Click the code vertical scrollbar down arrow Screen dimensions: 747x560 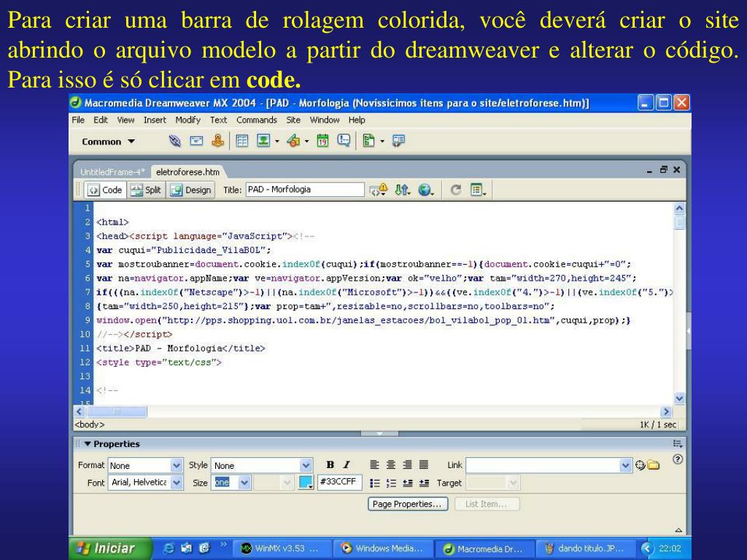coord(679,399)
